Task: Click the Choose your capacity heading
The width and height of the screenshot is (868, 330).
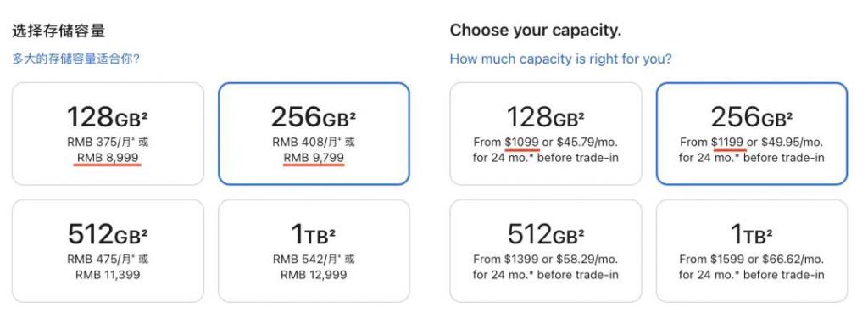Action: point(536,31)
